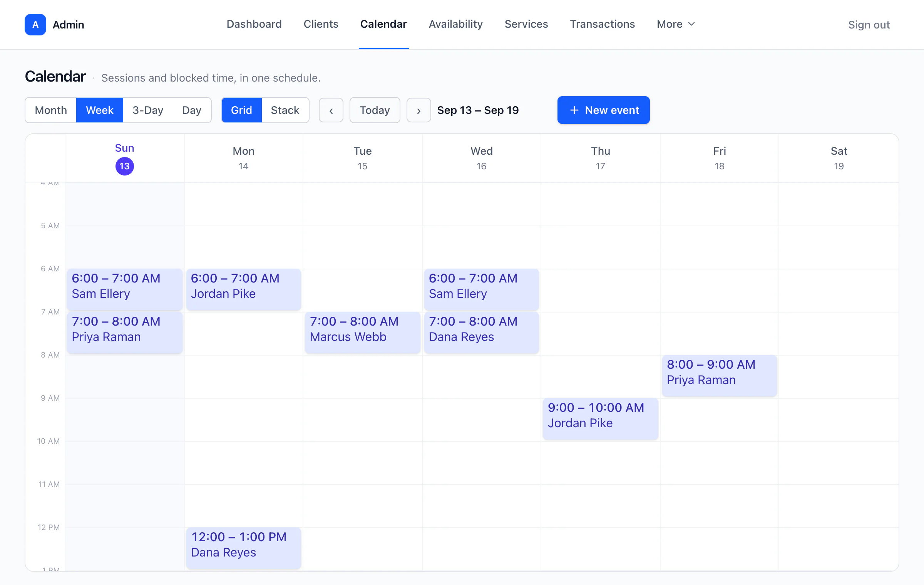Open the Transactions tab
This screenshot has width=924, height=585.
pyautogui.click(x=603, y=24)
